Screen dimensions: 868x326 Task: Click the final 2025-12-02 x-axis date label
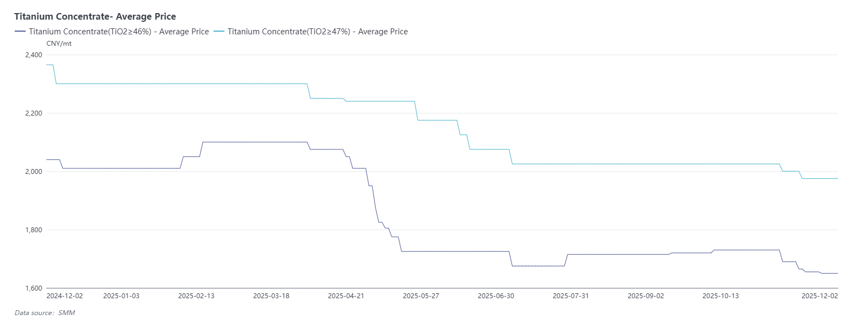click(x=819, y=296)
